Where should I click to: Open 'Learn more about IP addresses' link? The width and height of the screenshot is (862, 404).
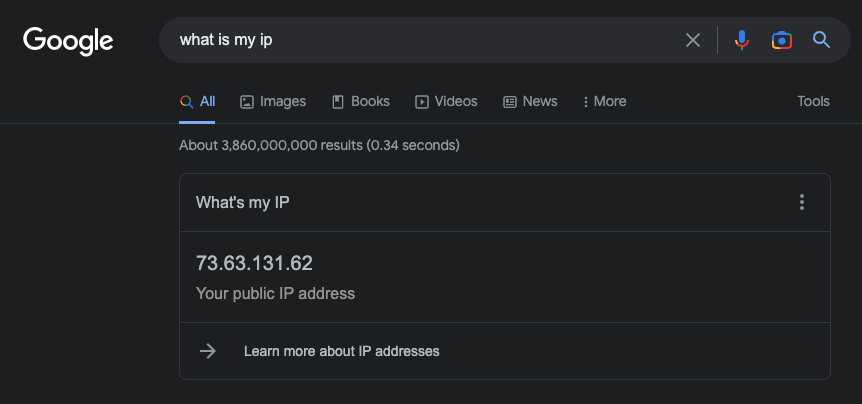(x=341, y=351)
